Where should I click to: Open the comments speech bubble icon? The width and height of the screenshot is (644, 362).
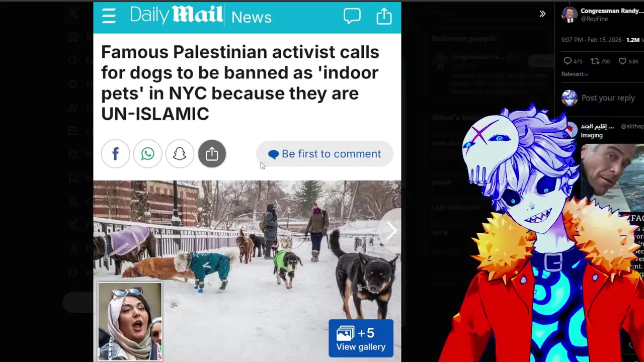point(352,16)
